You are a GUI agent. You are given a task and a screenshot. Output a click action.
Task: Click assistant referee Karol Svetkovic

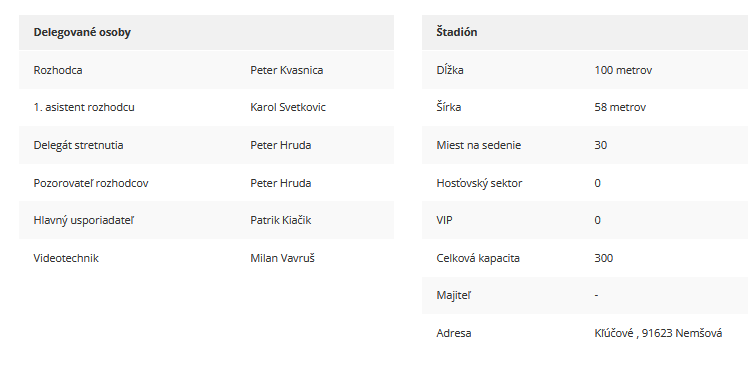click(x=288, y=107)
